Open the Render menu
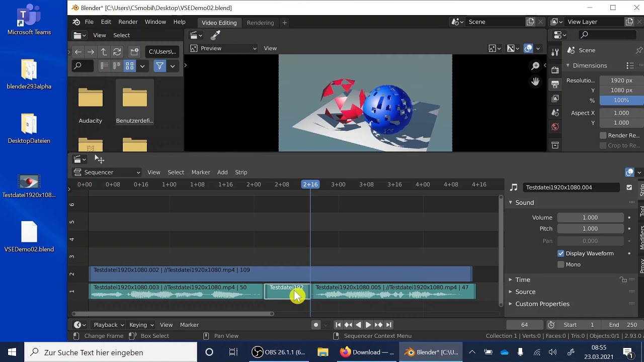The height and width of the screenshot is (362, 644). [x=128, y=22]
